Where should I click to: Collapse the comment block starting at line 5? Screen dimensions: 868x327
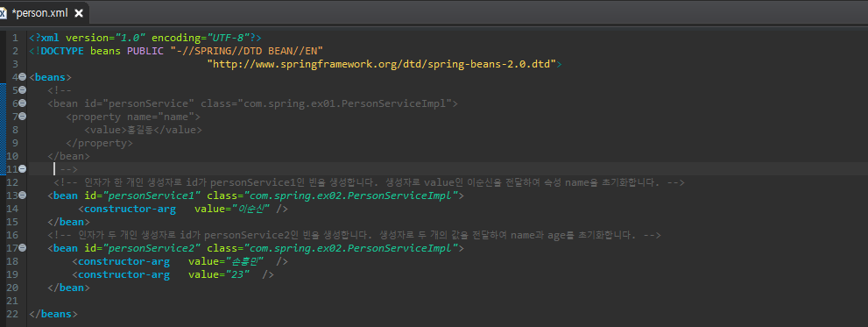point(23,90)
